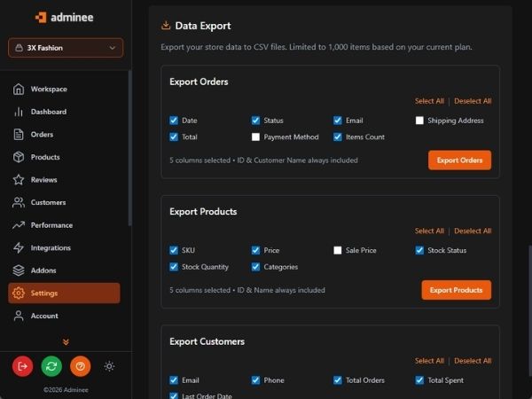532x399 pixels.
Task: Uncheck the Items Count checkbox
Action: 338,137
